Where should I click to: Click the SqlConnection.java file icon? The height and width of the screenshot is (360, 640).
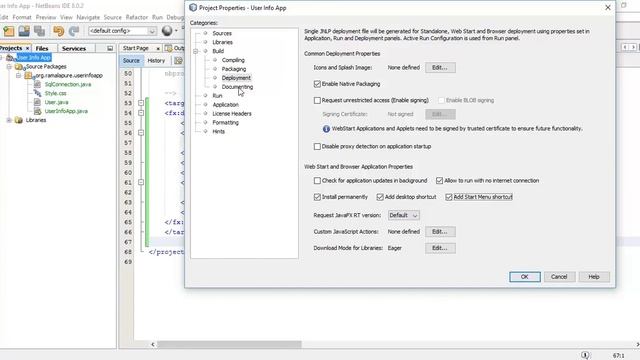38,84
